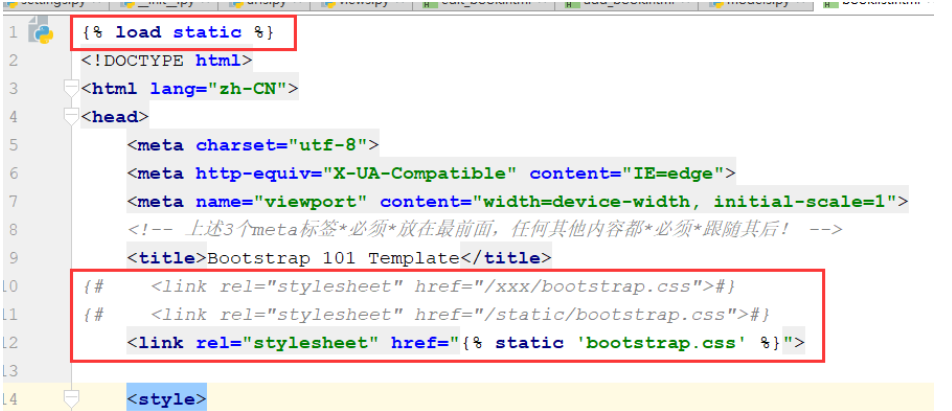The image size is (952, 411).
Task: Collapse the html tag fold marker
Action: tap(72, 89)
